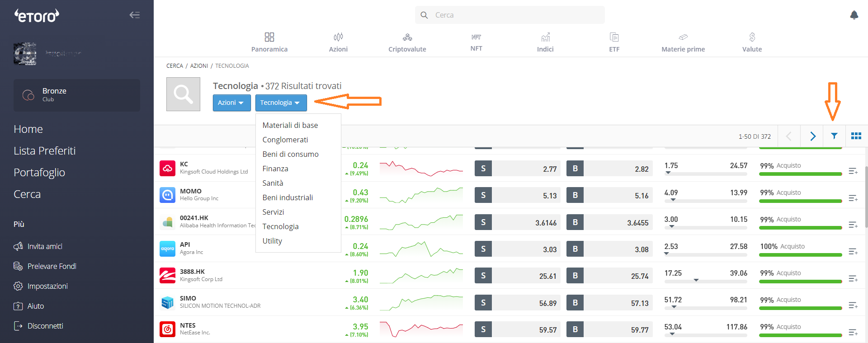Image resolution: width=868 pixels, height=343 pixels.
Task: Open the KC Kingsoft Cloud logo
Action: [x=168, y=169]
